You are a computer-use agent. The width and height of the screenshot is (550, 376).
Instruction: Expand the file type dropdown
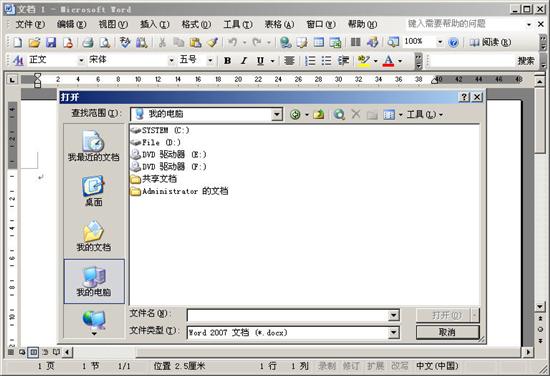394,332
